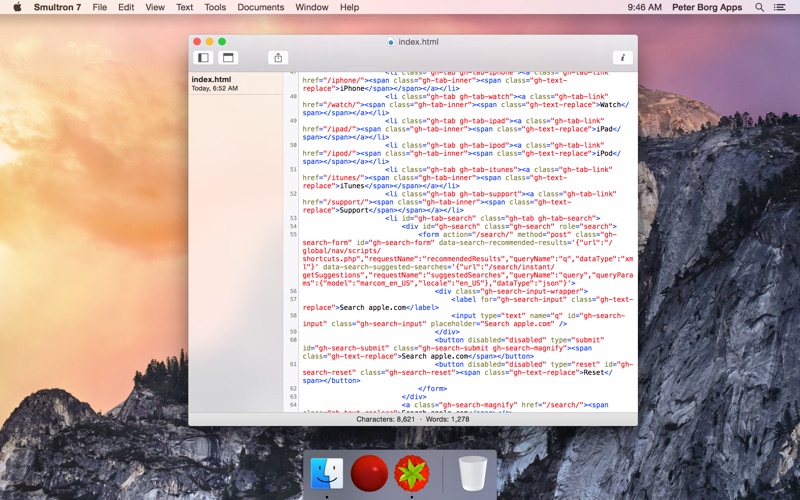This screenshot has width=800, height=500.
Task: Click line number 61 in the gutter
Action: [293, 364]
